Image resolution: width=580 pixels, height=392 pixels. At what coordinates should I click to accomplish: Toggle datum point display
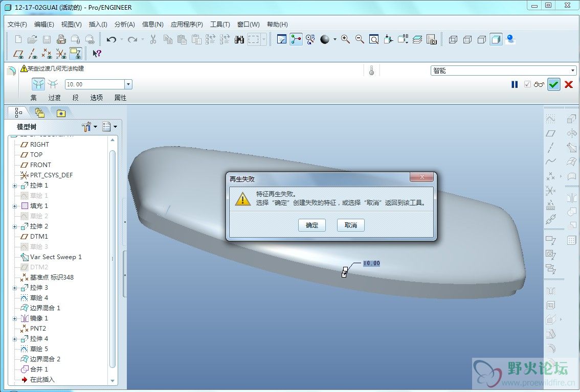(x=47, y=54)
